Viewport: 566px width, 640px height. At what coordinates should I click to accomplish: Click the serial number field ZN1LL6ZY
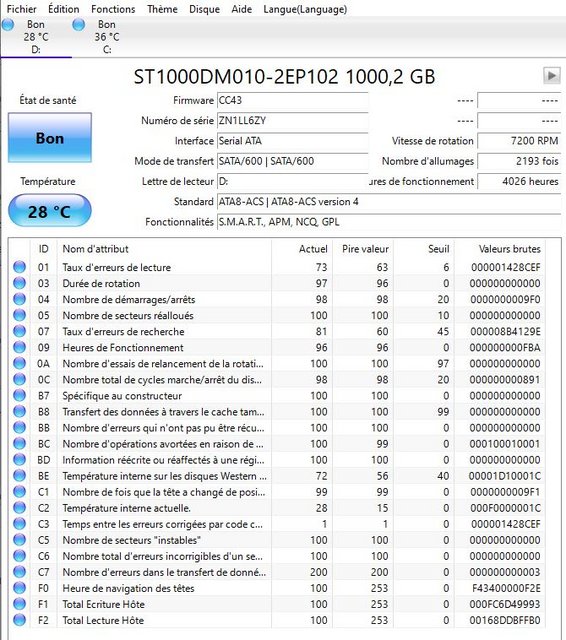click(293, 121)
